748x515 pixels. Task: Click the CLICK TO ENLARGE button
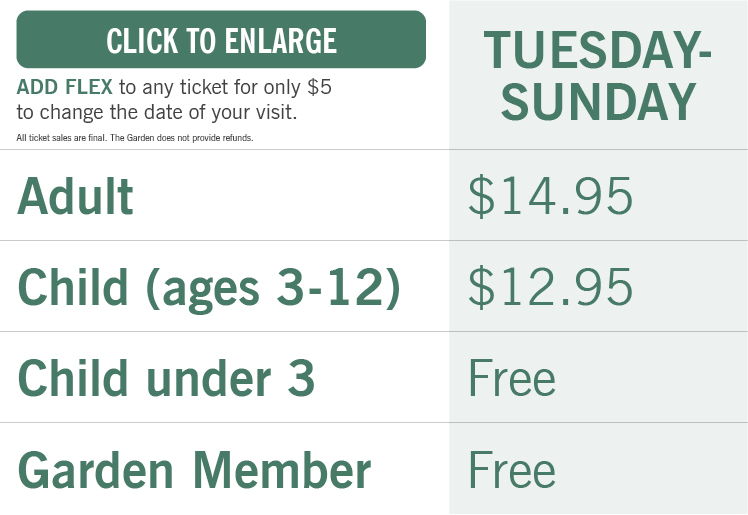point(221,40)
